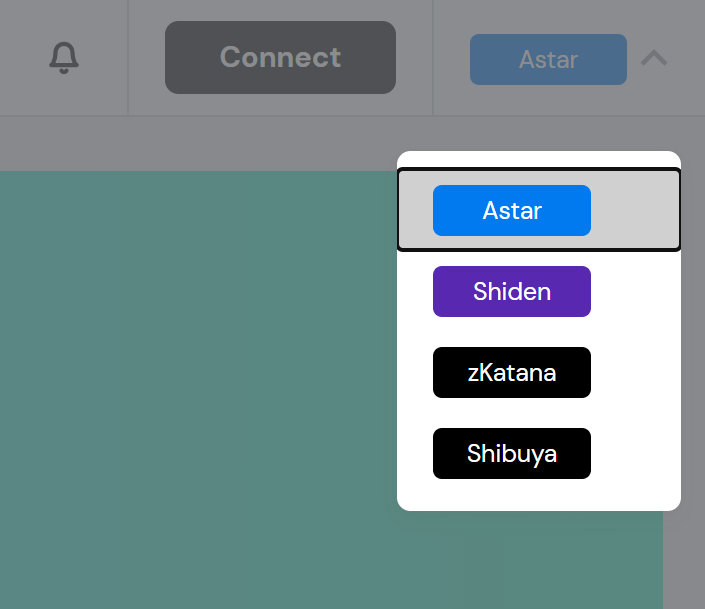705x609 pixels.
Task: Select the Shibuya testnet option
Action: pos(512,454)
